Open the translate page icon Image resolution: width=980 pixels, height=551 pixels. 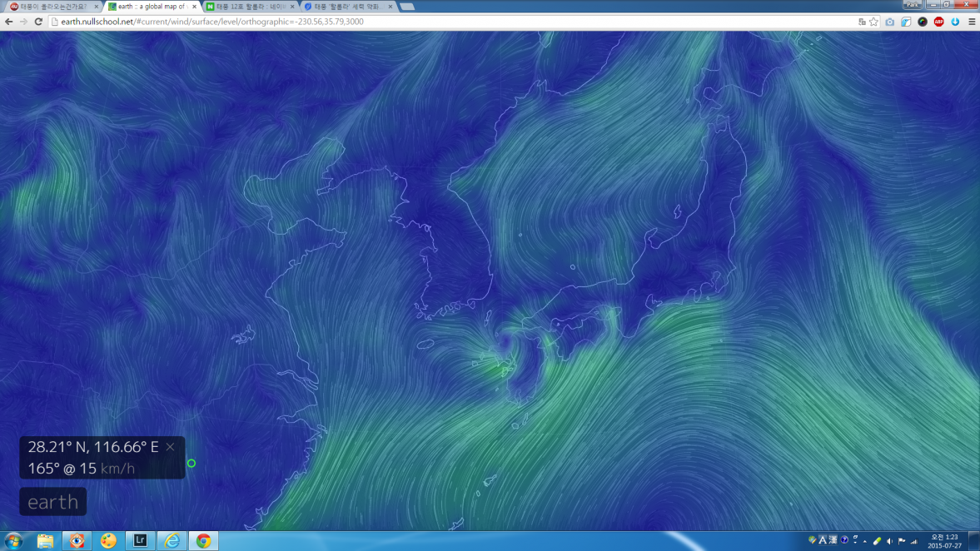click(x=862, y=22)
